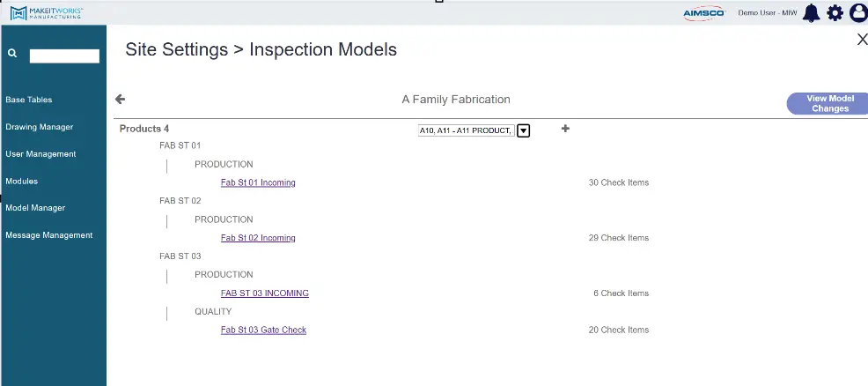This screenshot has width=868, height=386.
Task: Collapse the FAB ST 01 tree node
Action: [x=180, y=145]
